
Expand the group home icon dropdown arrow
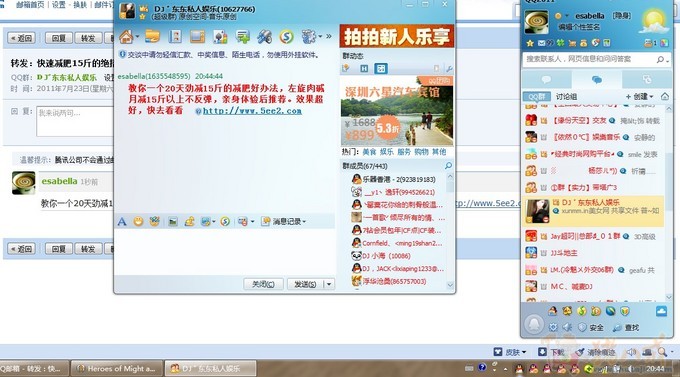coord(137,37)
